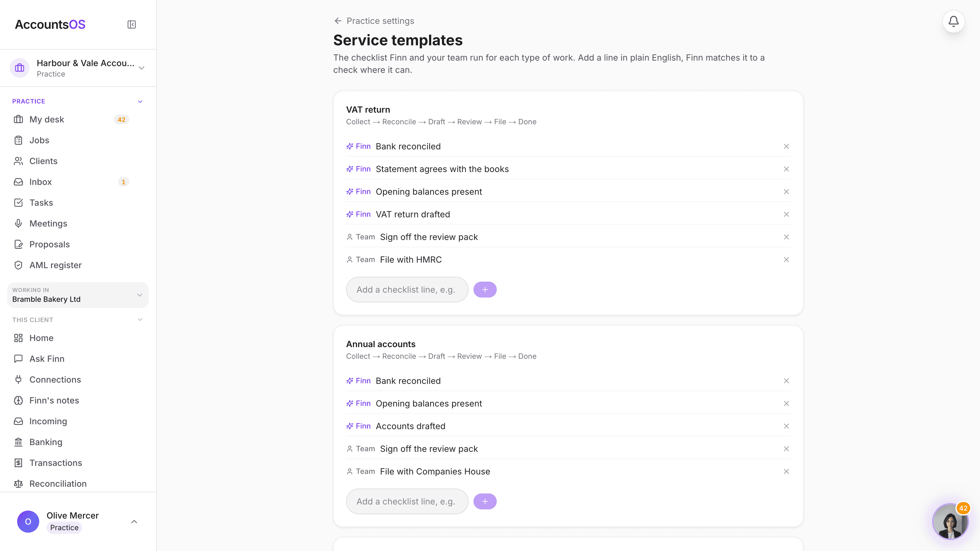Click the Proposals document icon
The width and height of the screenshot is (980, 551).
tap(18, 245)
